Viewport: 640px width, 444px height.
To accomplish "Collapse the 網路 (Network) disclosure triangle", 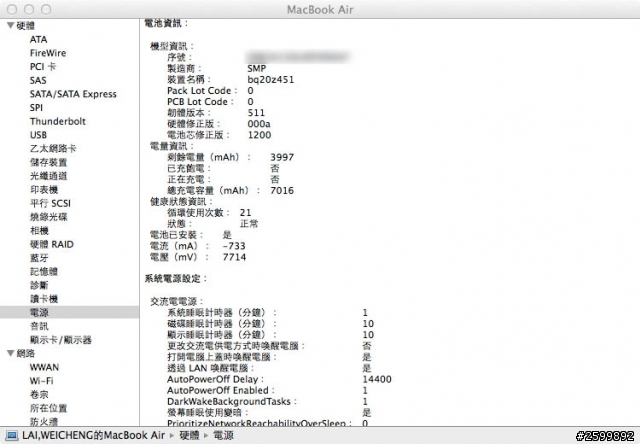I will (11, 353).
